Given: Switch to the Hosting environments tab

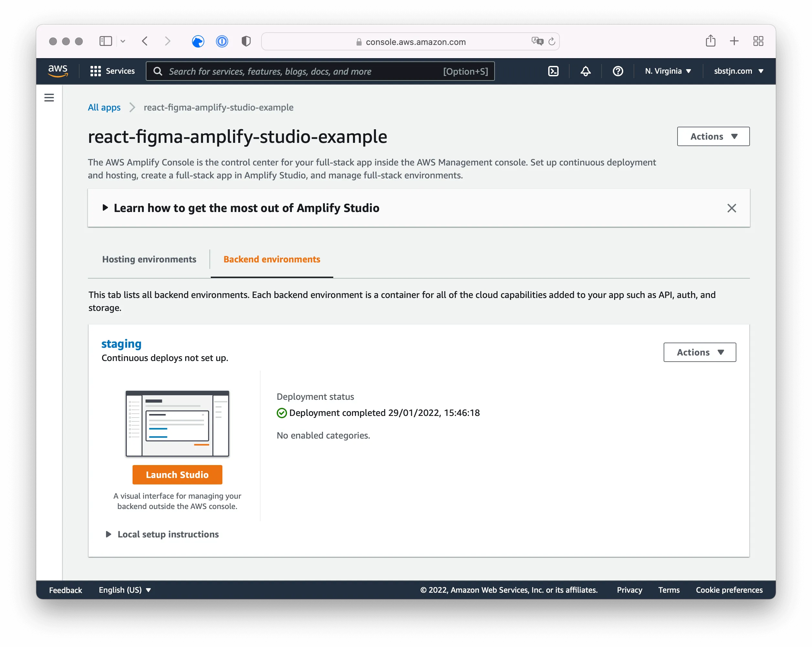Looking at the screenshot, I should click(x=149, y=259).
